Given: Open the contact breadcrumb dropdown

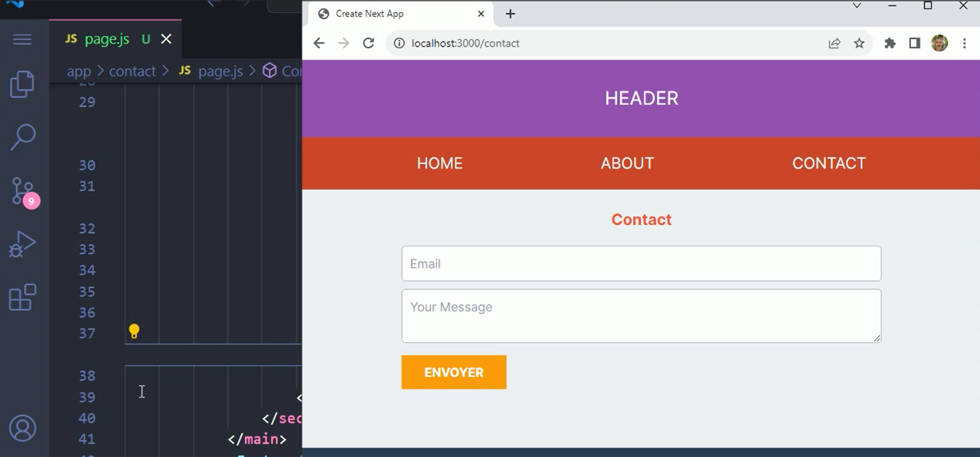Looking at the screenshot, I should [132, 70].
